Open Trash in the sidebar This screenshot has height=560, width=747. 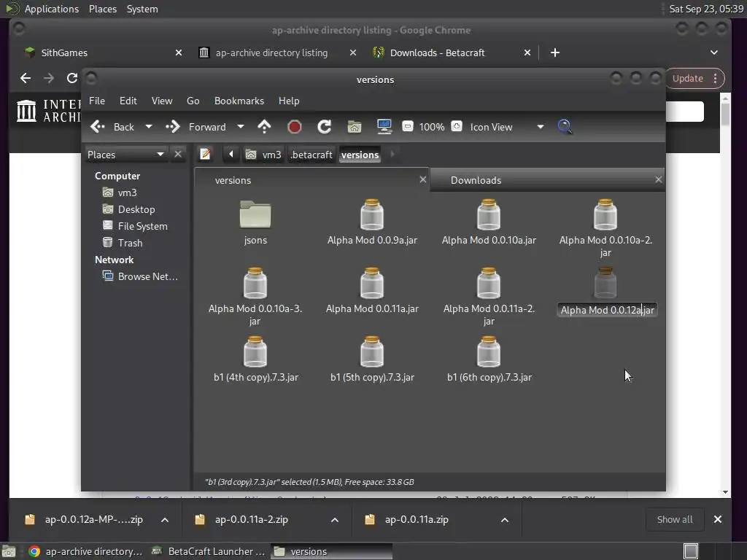click(123, 243)
